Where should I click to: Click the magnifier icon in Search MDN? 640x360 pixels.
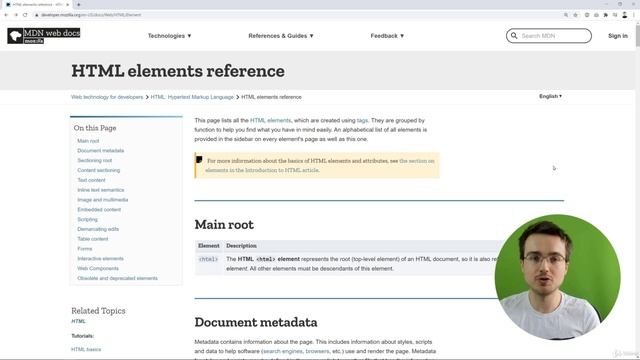(514, 36)
